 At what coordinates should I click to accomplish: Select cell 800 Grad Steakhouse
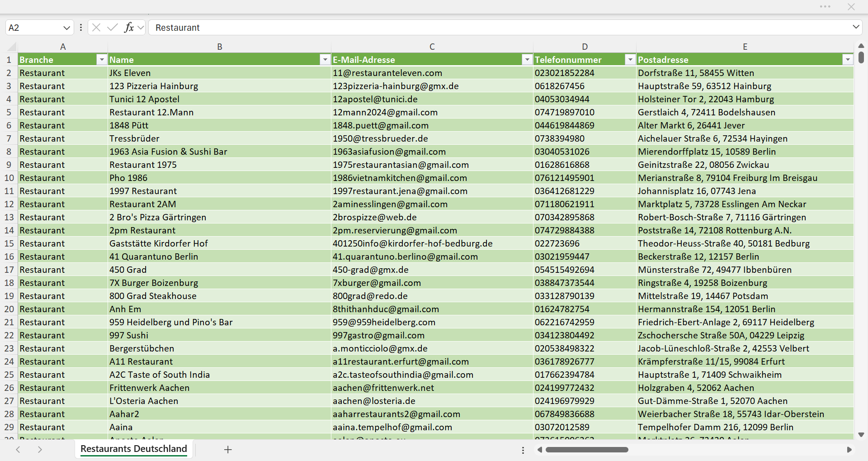[220, 296]
